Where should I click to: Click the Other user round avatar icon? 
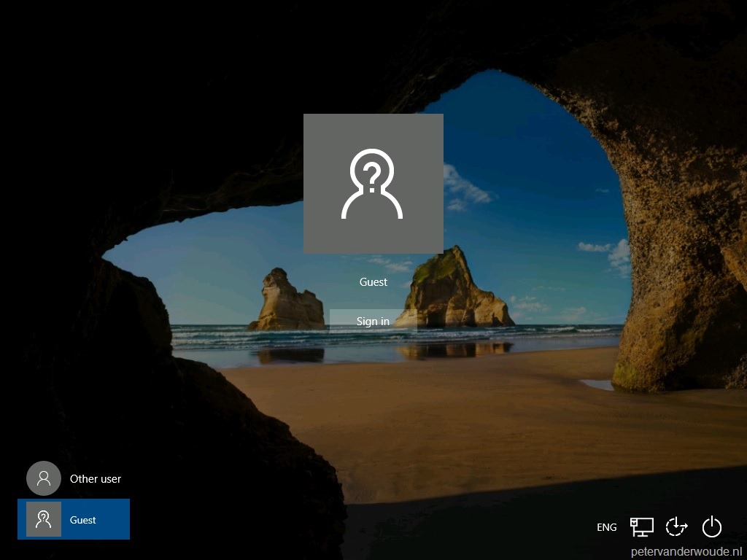click(x=44, y=478)
